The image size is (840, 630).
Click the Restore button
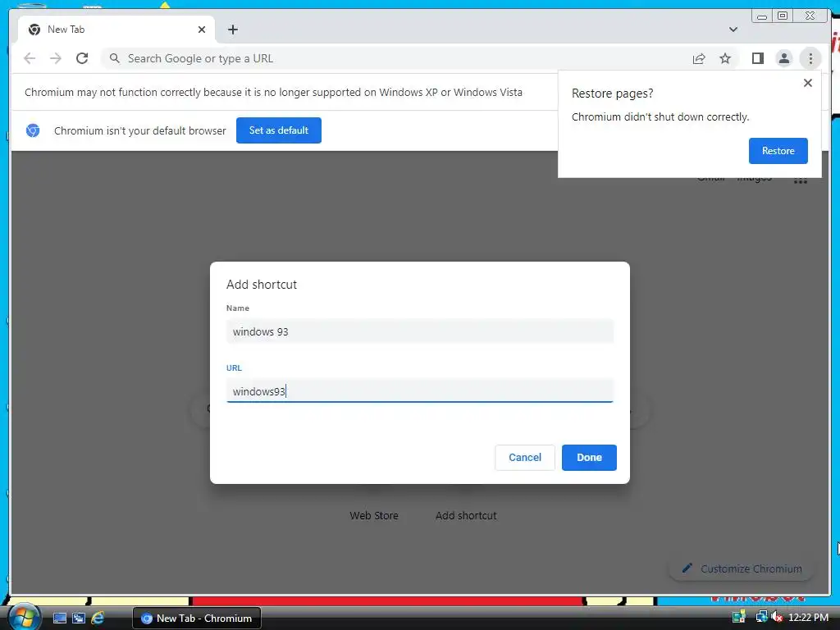pos(778,151)
